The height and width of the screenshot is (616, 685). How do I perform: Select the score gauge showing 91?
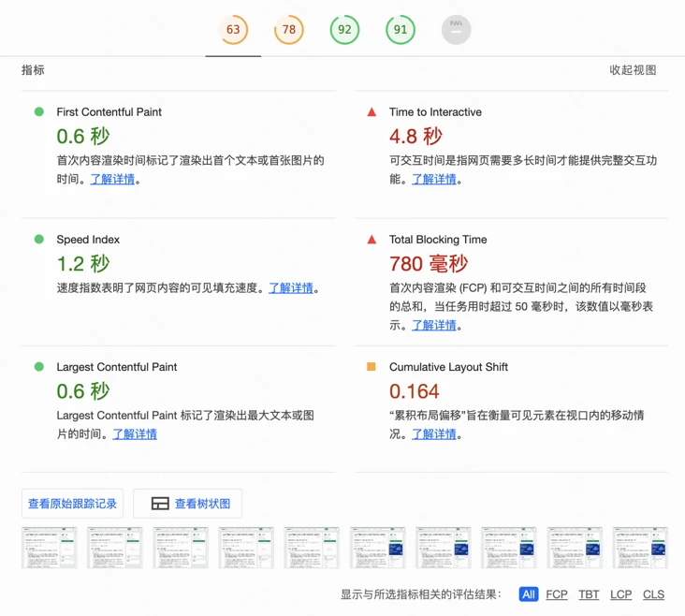pyautogui.click(x=401, y=30)
